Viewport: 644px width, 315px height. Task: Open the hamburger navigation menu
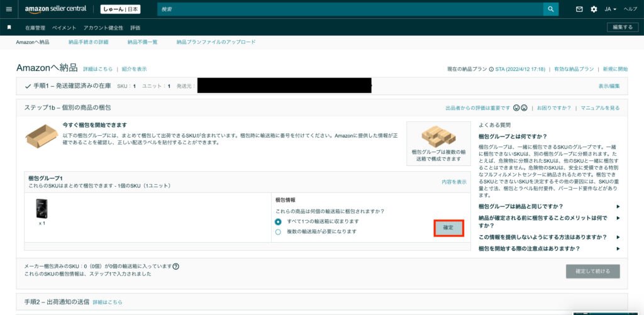click(9, 9)
